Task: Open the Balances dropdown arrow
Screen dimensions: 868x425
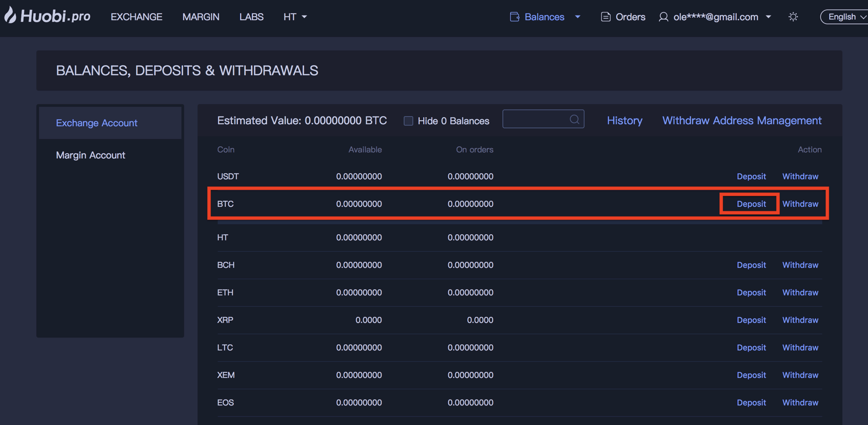Action: click(577, 17)
